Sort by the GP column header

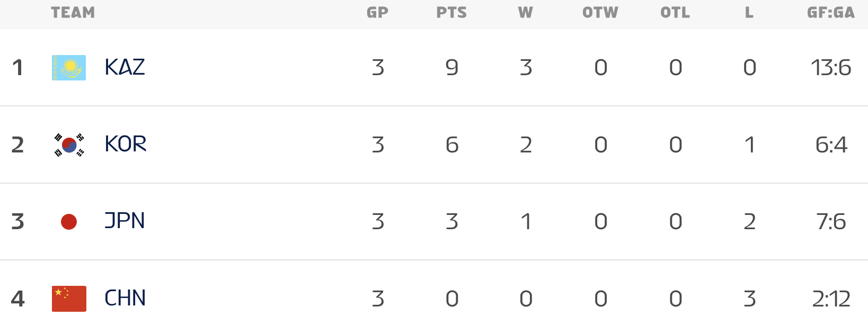pos(377,13)
